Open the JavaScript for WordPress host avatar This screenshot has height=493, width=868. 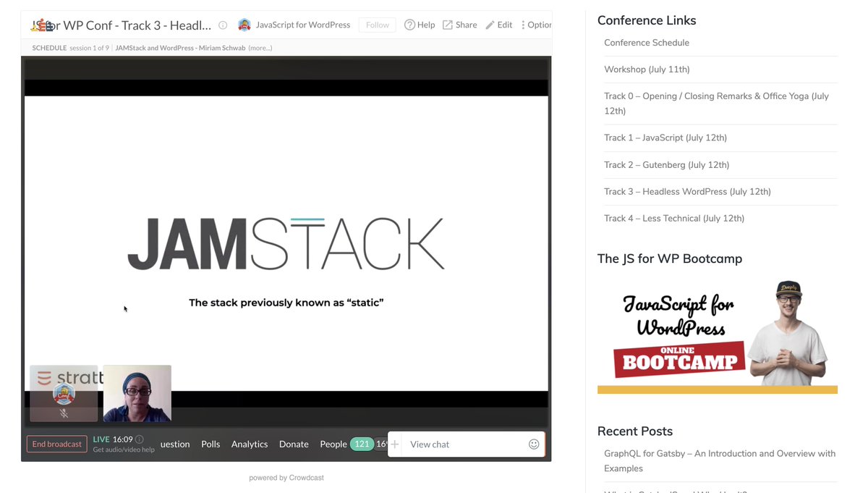(244, 25)
